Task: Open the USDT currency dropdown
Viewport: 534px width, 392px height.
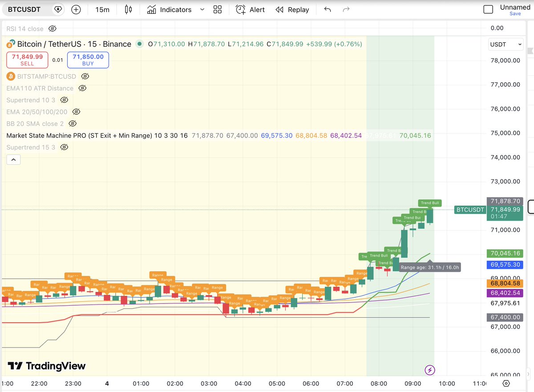Action: [506, 44]
